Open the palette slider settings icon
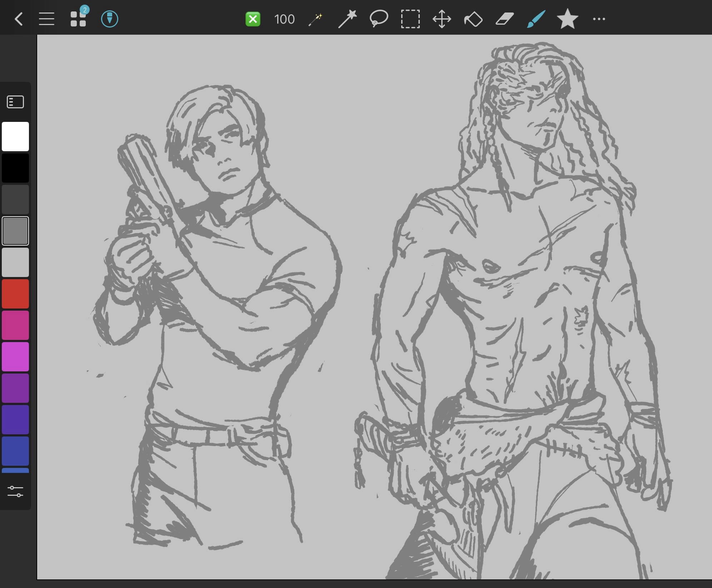 [15, 491]
